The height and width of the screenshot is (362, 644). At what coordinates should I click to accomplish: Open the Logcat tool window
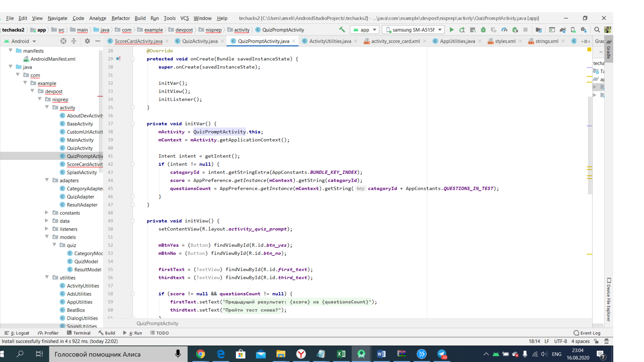[x=17, y=333]
